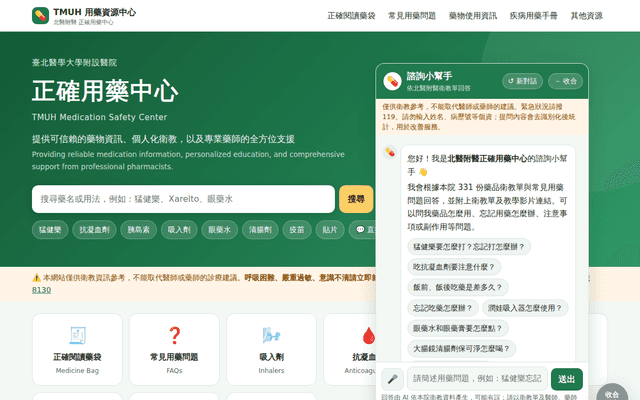Select the 猛健樂 quick tag
This screenshot has width=640, height=400.
pyautogui.click(x=50, y=230)
